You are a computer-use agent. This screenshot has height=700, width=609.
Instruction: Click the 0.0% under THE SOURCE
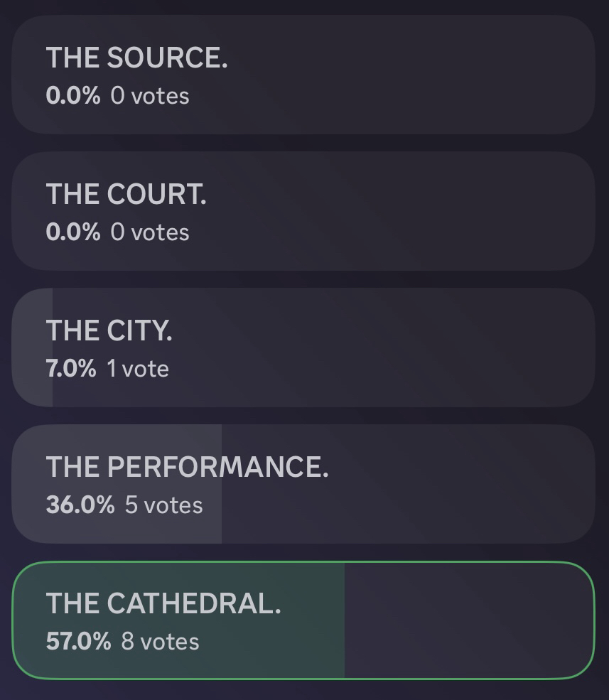[72, 96]
